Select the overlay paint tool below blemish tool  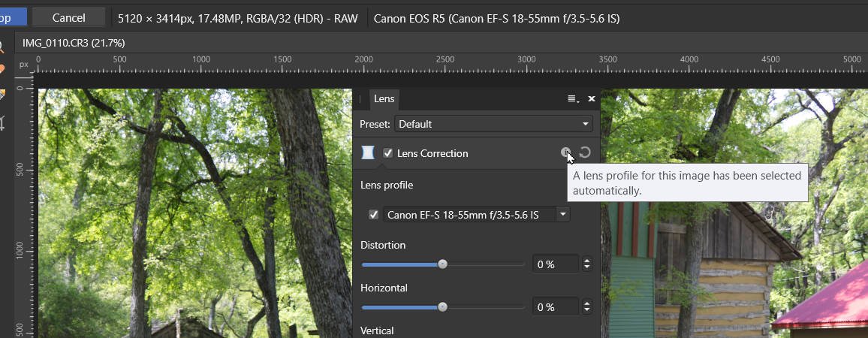click(x=2, y=94)
